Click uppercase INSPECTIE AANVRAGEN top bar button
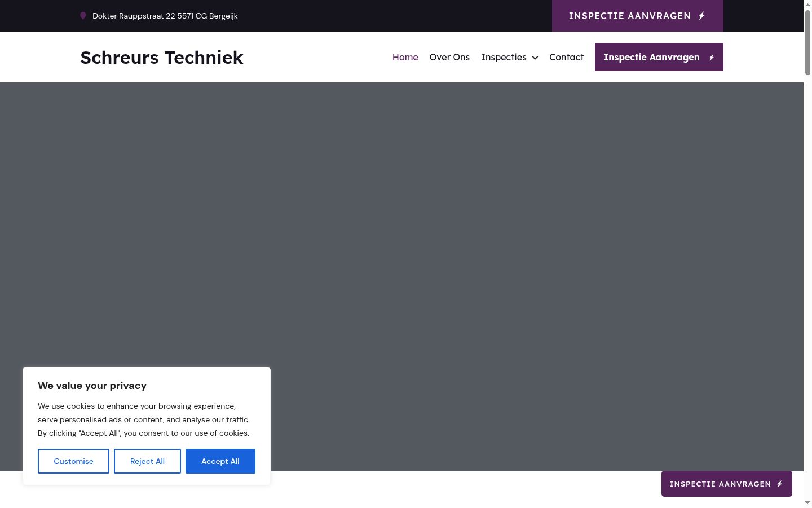 [638, 16]
